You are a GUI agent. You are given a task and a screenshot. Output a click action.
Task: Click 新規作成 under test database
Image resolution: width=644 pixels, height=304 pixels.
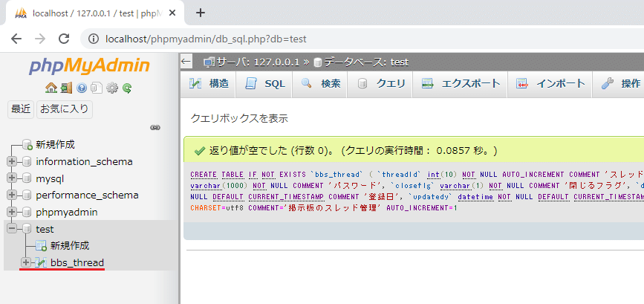click(x=70, y=246)
